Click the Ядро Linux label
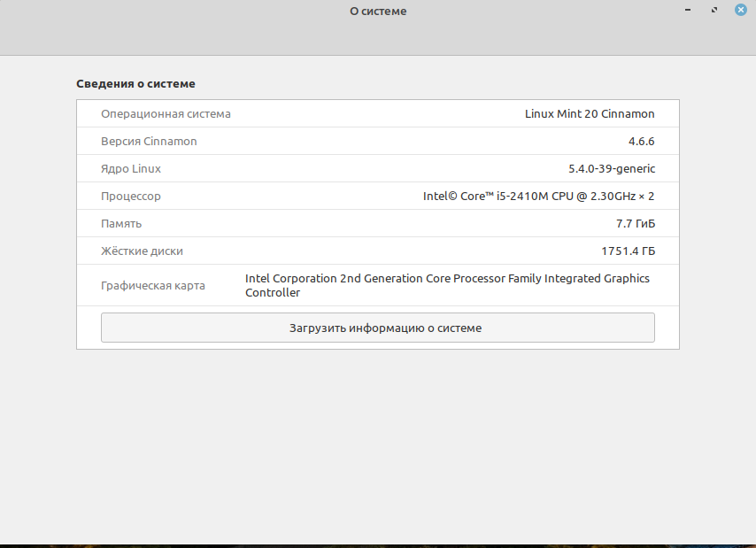Screen dimensions: 756x548 click(131, 169)
